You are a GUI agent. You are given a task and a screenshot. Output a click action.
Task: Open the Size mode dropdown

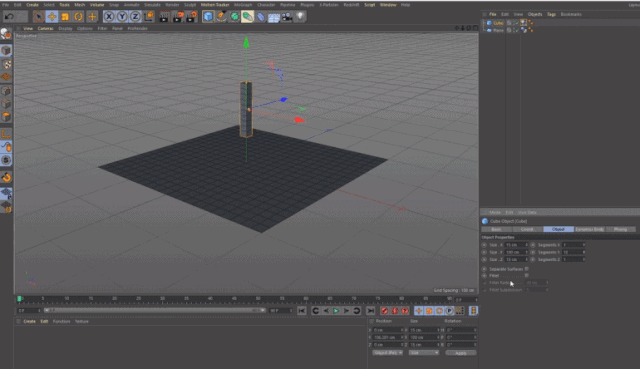(424, 353)
